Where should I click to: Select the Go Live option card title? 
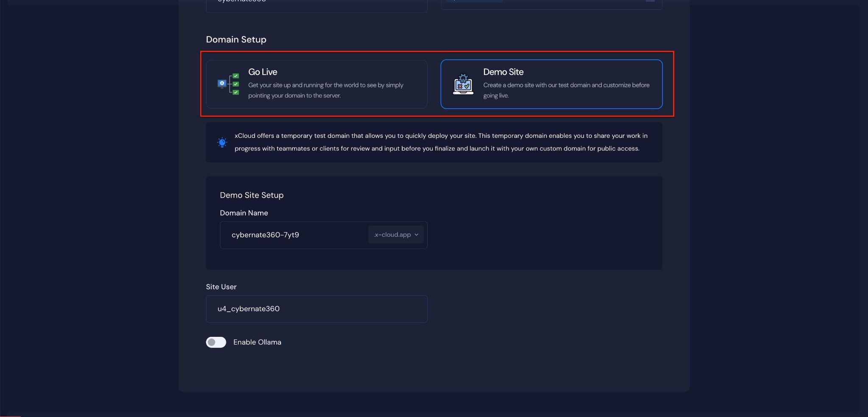click(263, 72)
